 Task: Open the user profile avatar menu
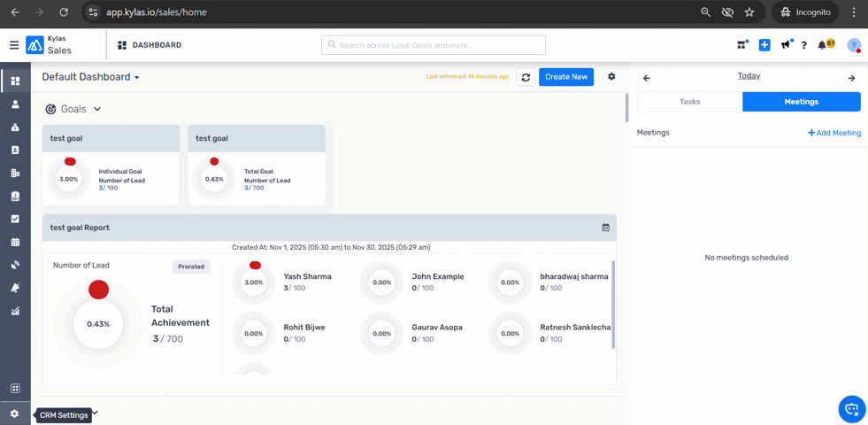[853, 45]
